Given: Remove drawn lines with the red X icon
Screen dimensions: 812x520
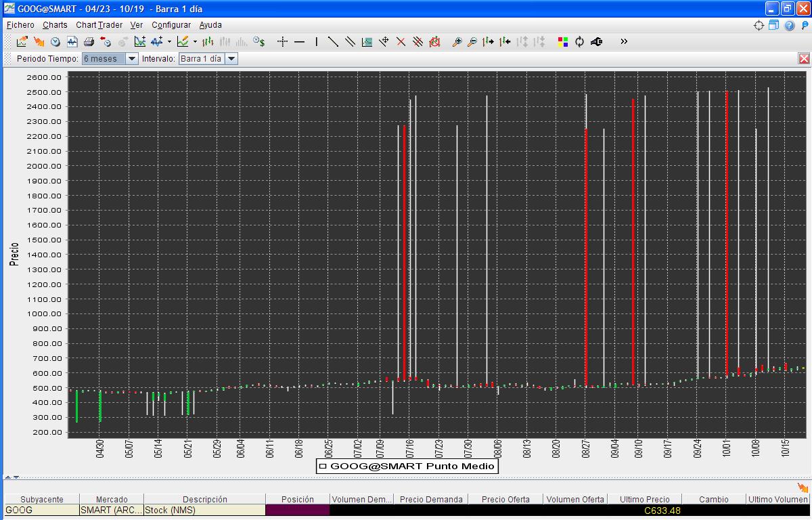Looking at the screenshot, I should tap(401, 42).
